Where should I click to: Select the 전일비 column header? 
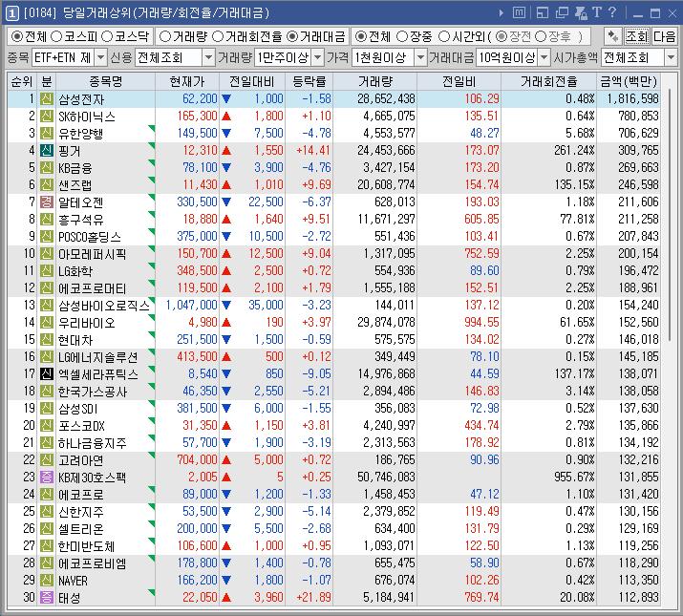[x=459, y=81]
